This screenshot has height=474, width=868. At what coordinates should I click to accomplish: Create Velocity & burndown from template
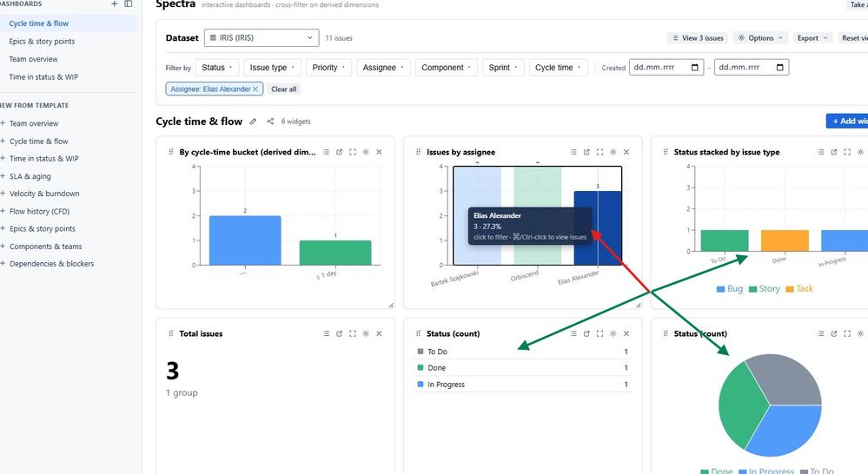point(44,194)
